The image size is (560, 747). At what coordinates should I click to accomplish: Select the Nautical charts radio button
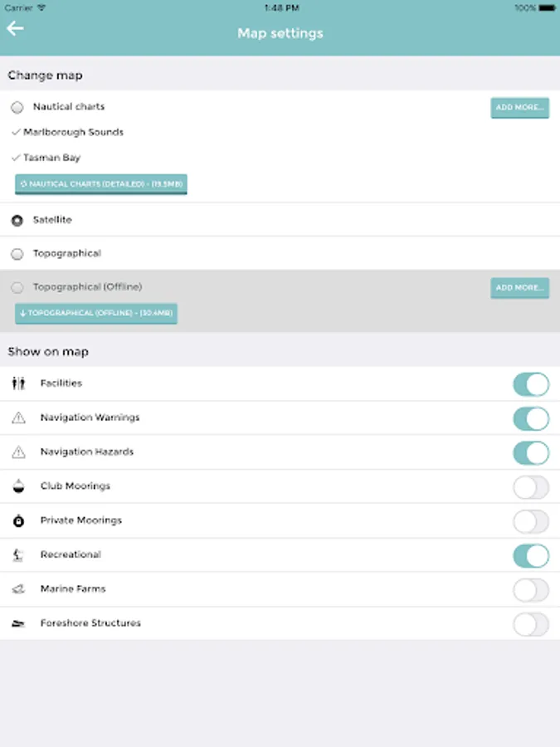tap(17, 107)
